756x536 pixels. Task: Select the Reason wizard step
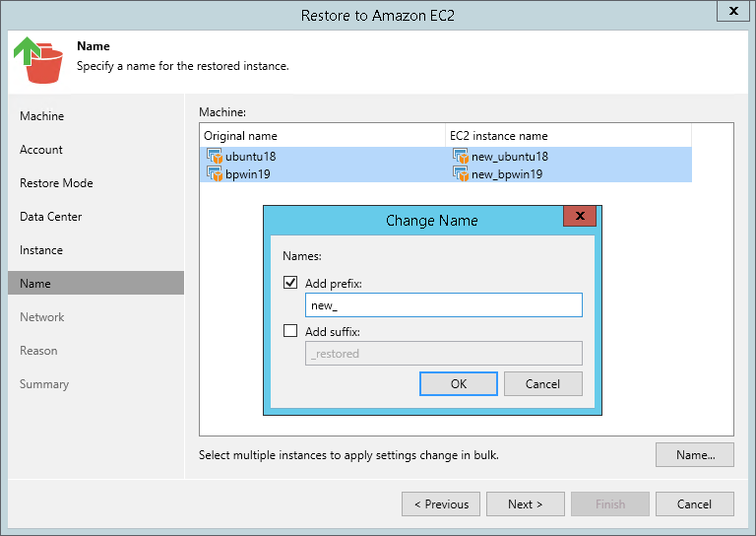click(38, 351)
